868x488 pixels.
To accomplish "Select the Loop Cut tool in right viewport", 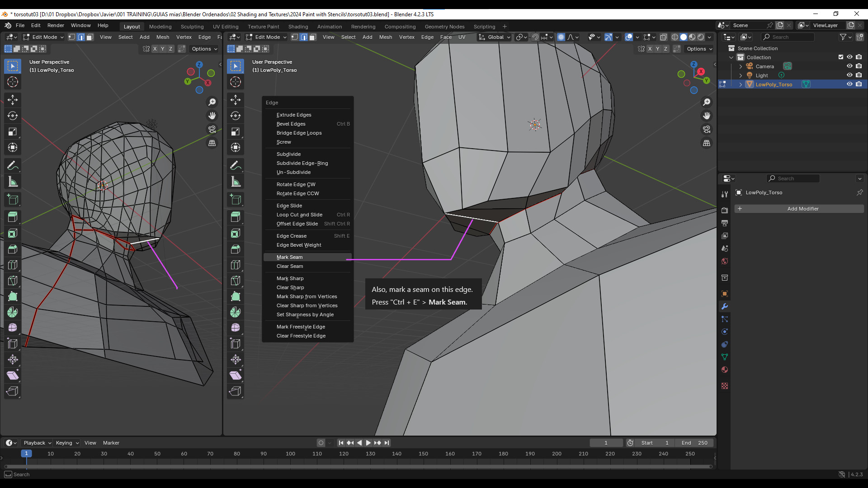I will click(236, 265).
